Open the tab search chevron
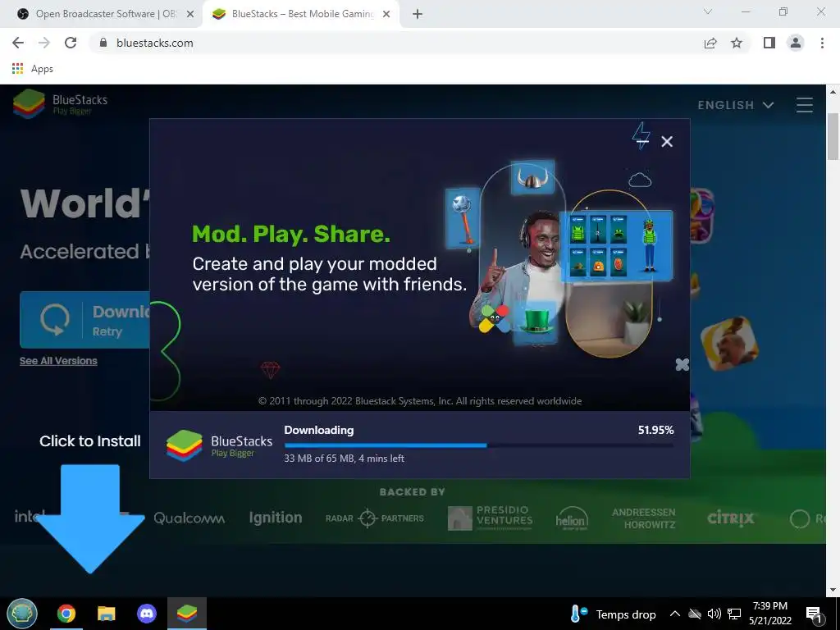The image size is (840, 630). [x=708, y=11]
